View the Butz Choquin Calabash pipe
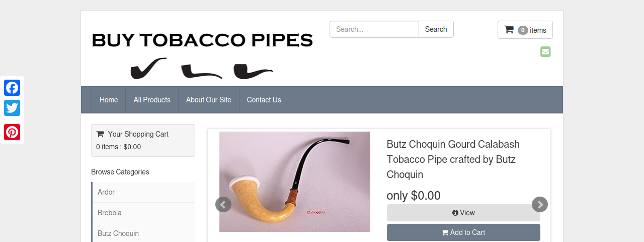 tap(463, 213)
